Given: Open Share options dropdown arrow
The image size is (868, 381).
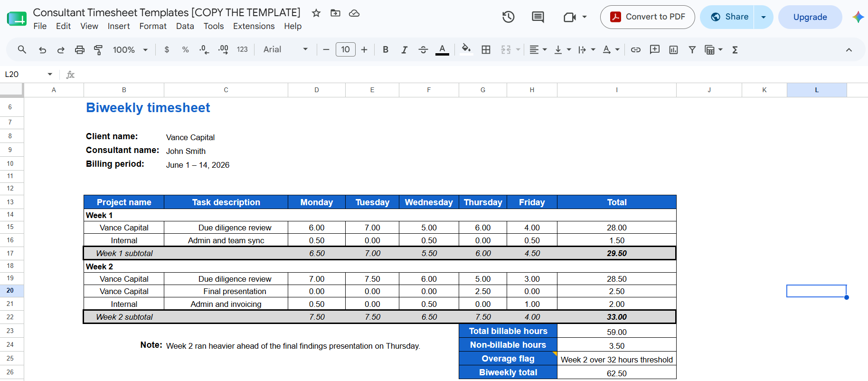Looking at the screenshot, I should [764, 17].
